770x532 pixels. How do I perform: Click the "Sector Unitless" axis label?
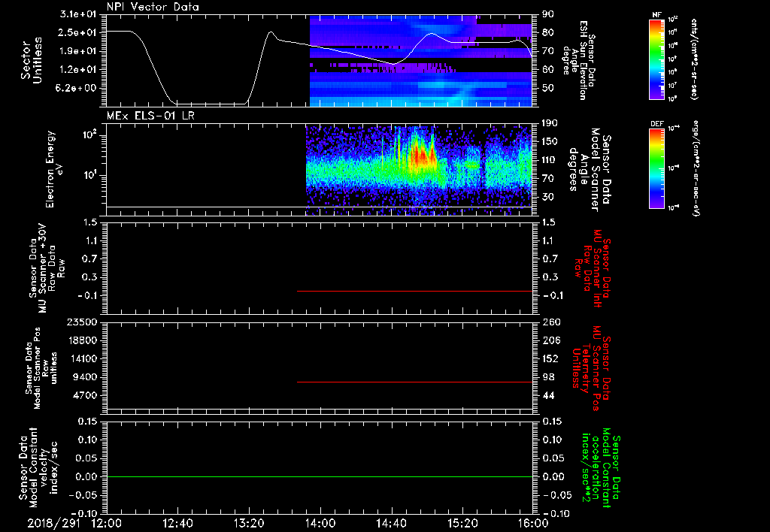[32, 60]
